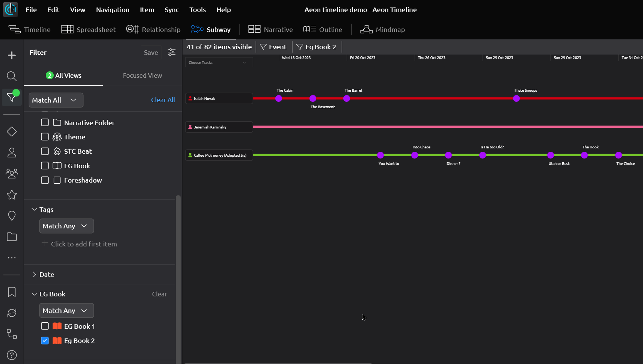Click the dependency connector sidebar icon

12,334
